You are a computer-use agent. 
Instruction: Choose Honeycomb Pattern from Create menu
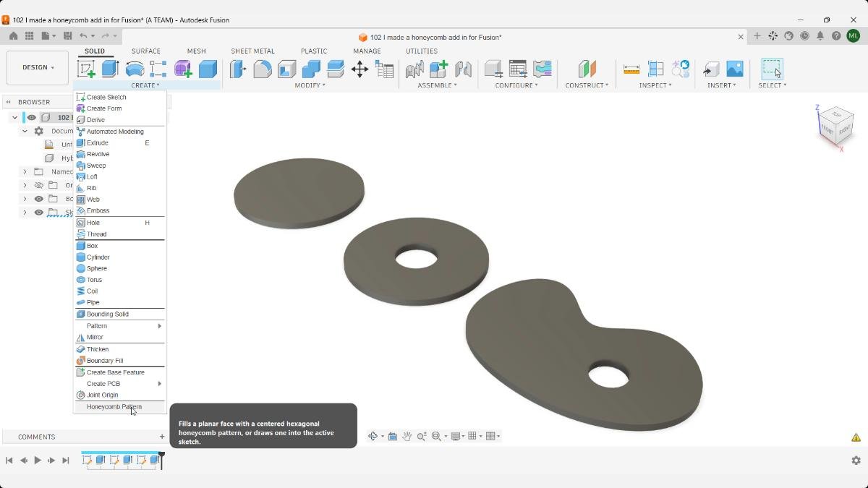pos(120,407)
